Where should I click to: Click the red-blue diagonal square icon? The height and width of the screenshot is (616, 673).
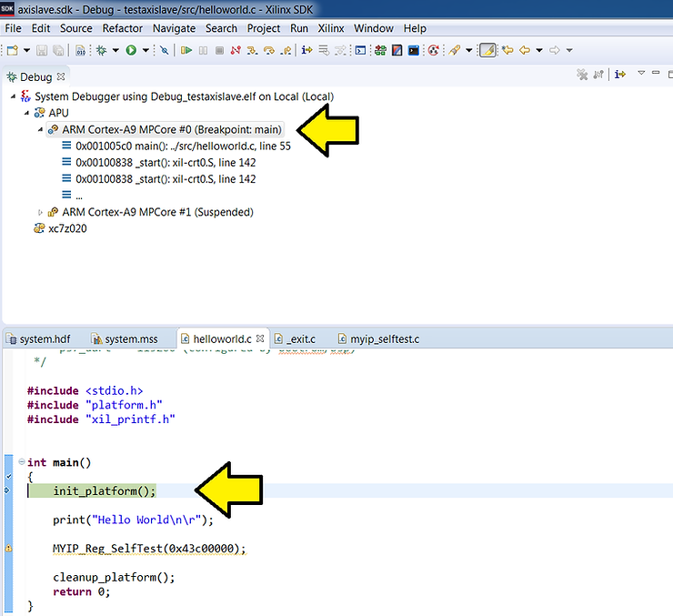tap(397, 50)
